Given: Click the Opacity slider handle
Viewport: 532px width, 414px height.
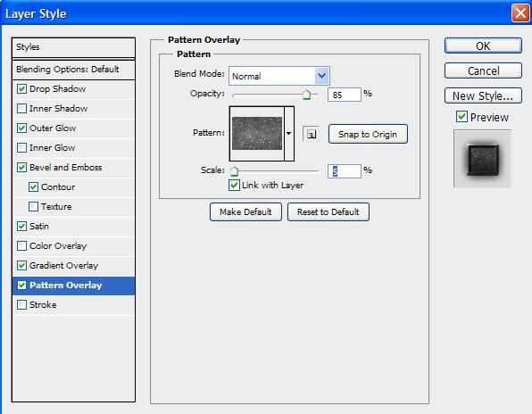Looking at the screenshot, I should click(x=306, y=95).
